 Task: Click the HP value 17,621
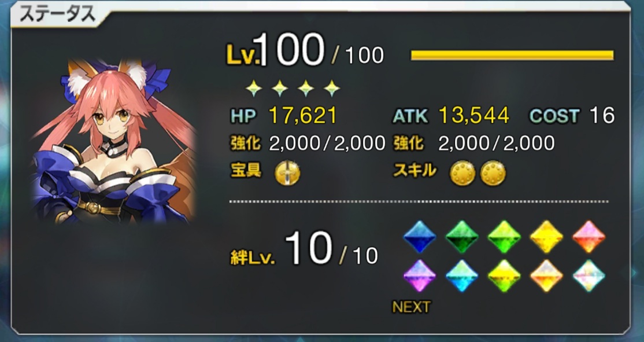303,116
